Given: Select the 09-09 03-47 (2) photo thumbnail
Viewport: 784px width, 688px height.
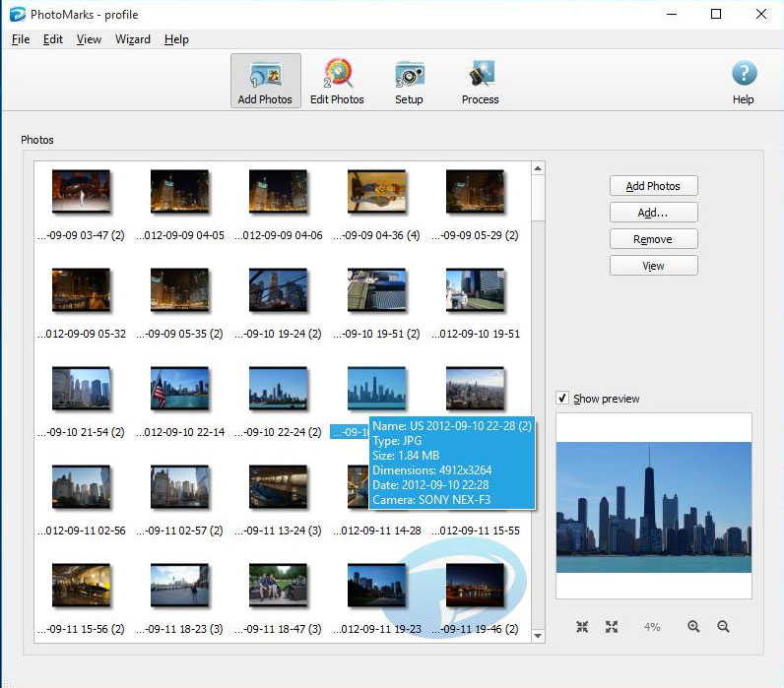Looking at the screenshot, I should tap(81, 192).
